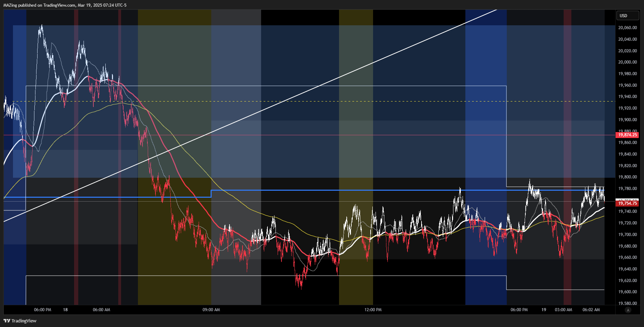The image size is (644, 327).
Task: Click the 19,740.00 price scale label
Action: (x=628, y=211)
